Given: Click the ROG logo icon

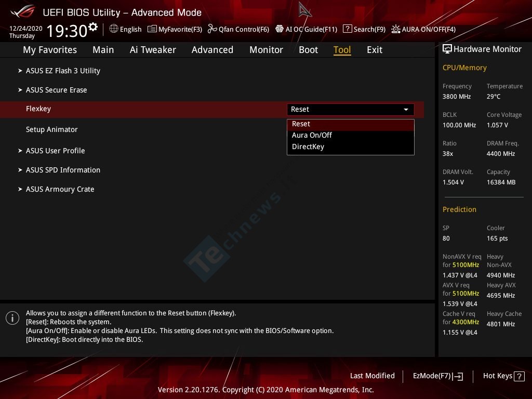Looking at the screenshot, I should pyautogui.click(x=23, y=11).
